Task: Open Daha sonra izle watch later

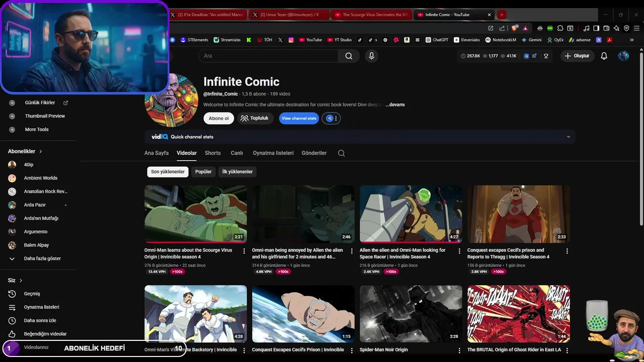Action: (39, 321)
